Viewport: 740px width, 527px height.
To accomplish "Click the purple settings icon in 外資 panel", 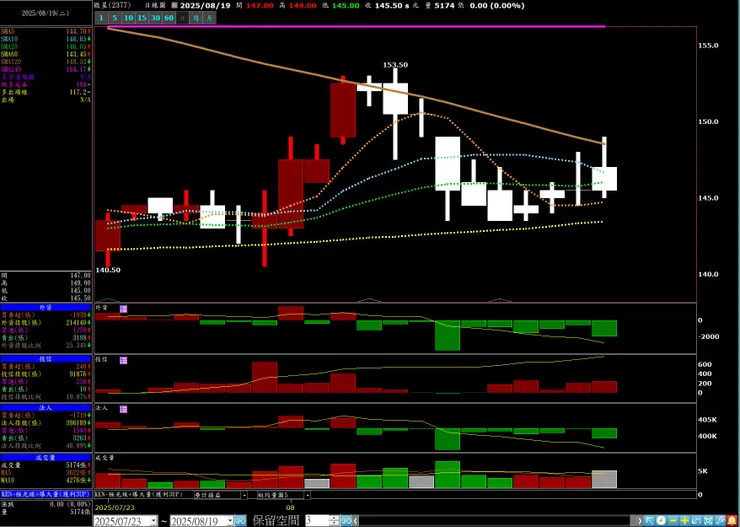I will [123, 309].
